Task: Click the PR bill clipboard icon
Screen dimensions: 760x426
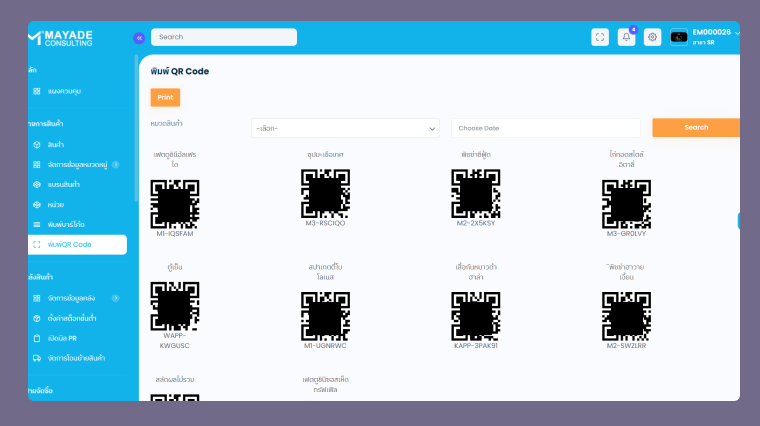Action: click(37, 338)
